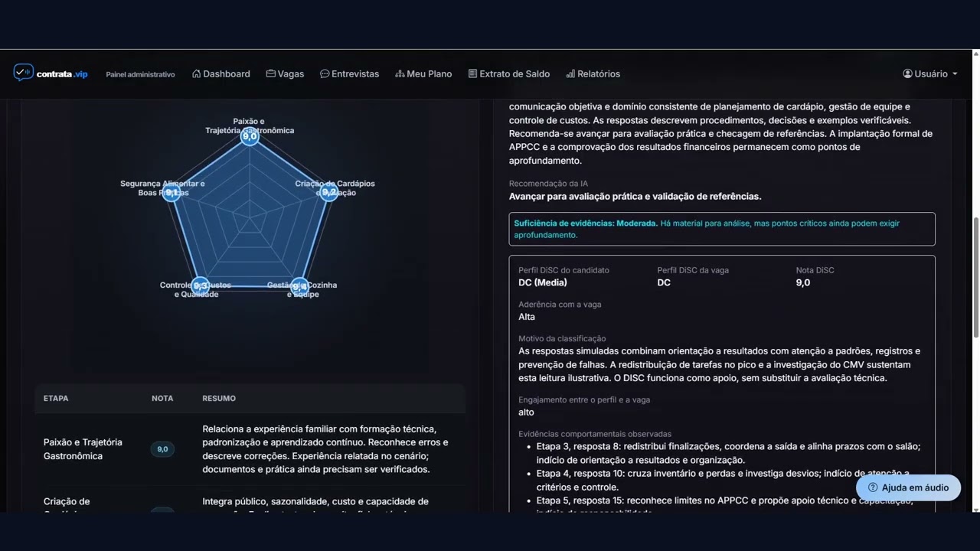Click the page vertical scrollbar
This screenshot has width=980, height=551.
point(975,277)
